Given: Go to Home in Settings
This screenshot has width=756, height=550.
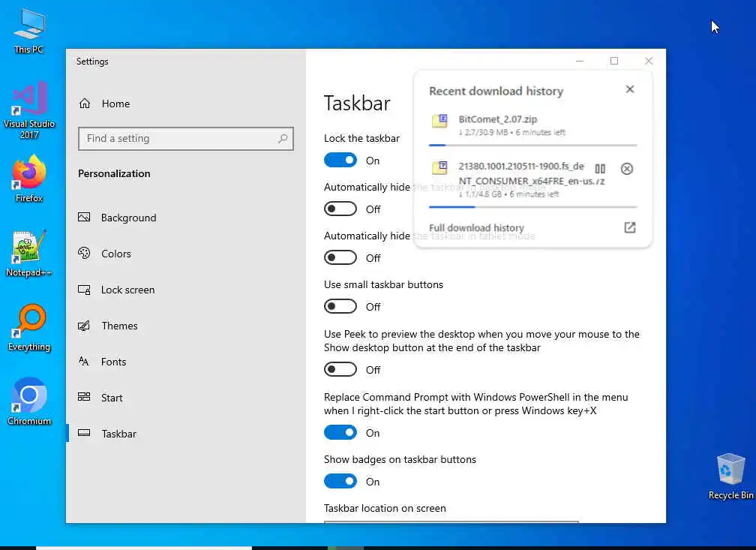Looking at the screenshot, I should coord(115,104).
